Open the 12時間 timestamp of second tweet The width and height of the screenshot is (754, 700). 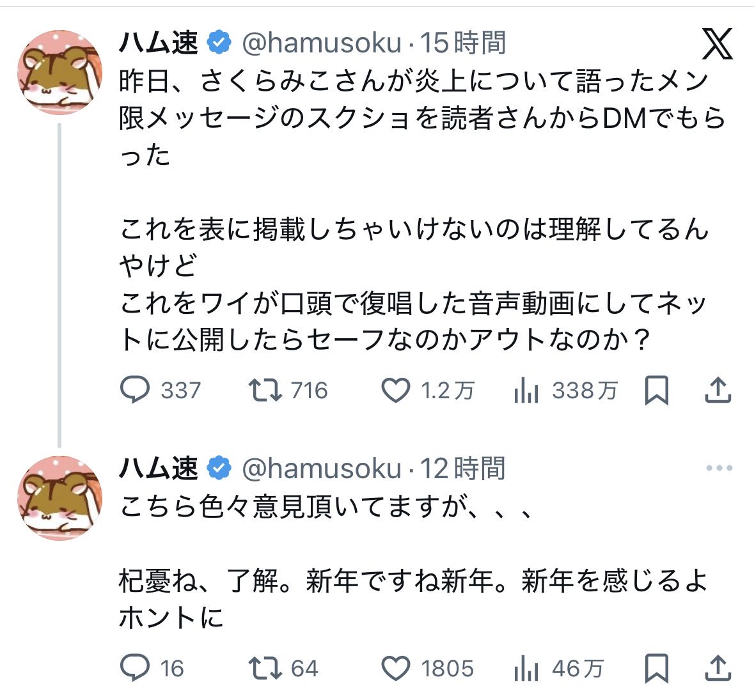[x=462, y=469]
